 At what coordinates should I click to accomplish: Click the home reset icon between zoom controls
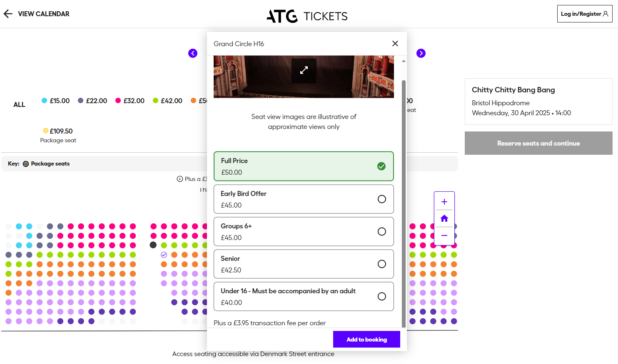pos(444,218)
